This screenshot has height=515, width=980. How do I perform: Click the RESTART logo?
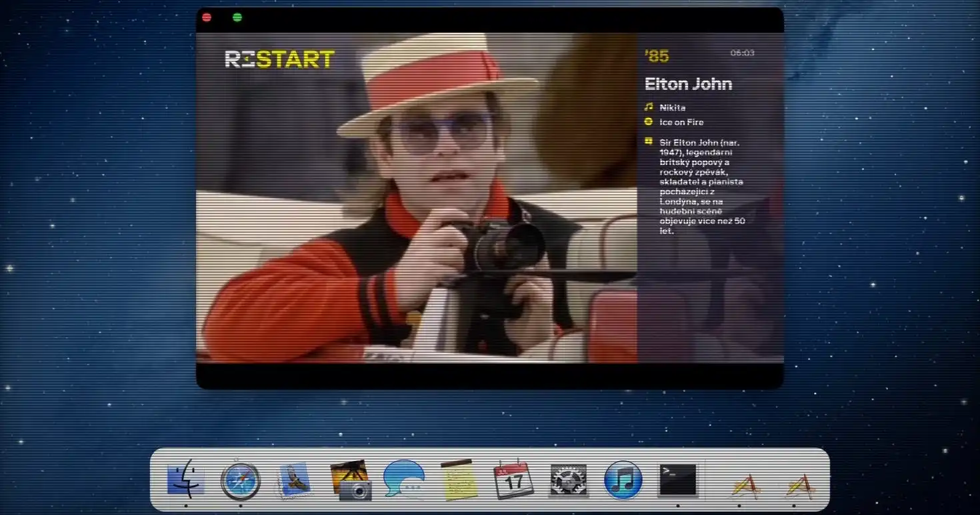coord(279,59)
